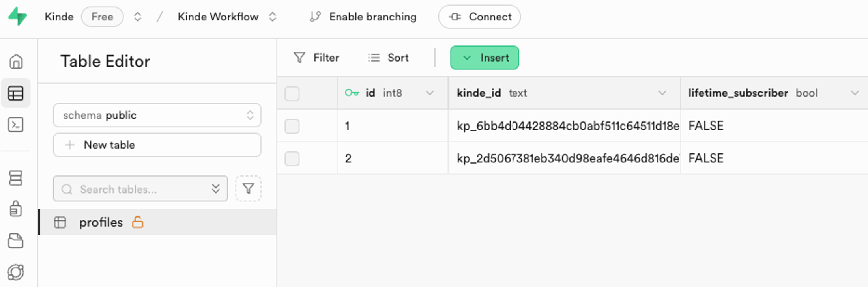Click the table filter funnel beside search
The height and width of the screenshot is (287, 868).
pyautogui.click(x=248, y=189)
